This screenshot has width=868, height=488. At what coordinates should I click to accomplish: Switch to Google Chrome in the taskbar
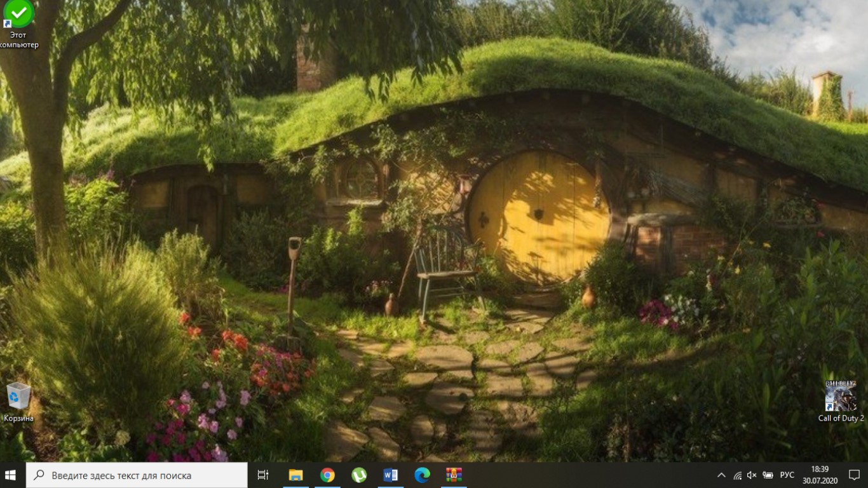coord(327,475)
